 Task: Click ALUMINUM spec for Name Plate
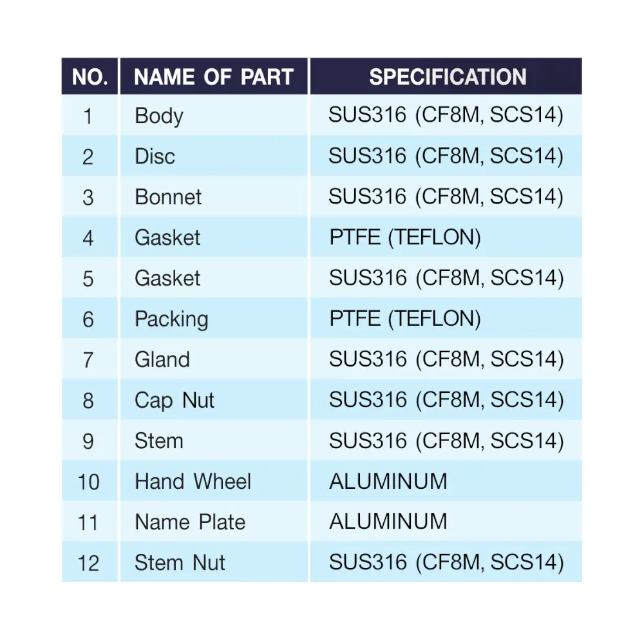pyautogui.click(x=388, y=522)
